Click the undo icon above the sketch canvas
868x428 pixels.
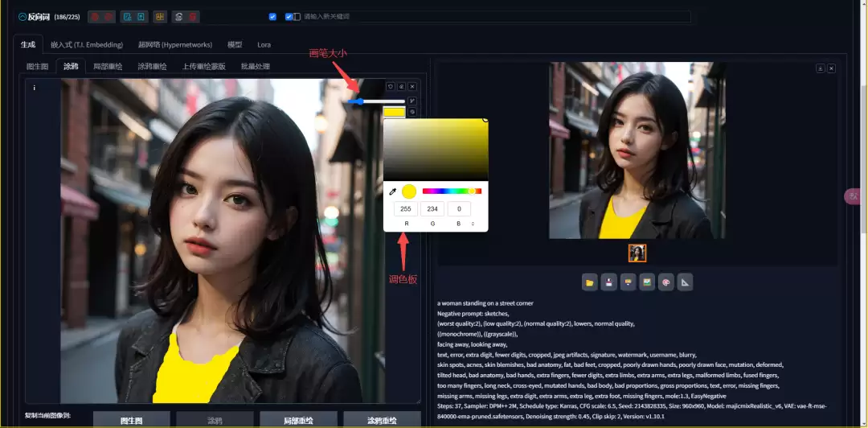(391, 87)
